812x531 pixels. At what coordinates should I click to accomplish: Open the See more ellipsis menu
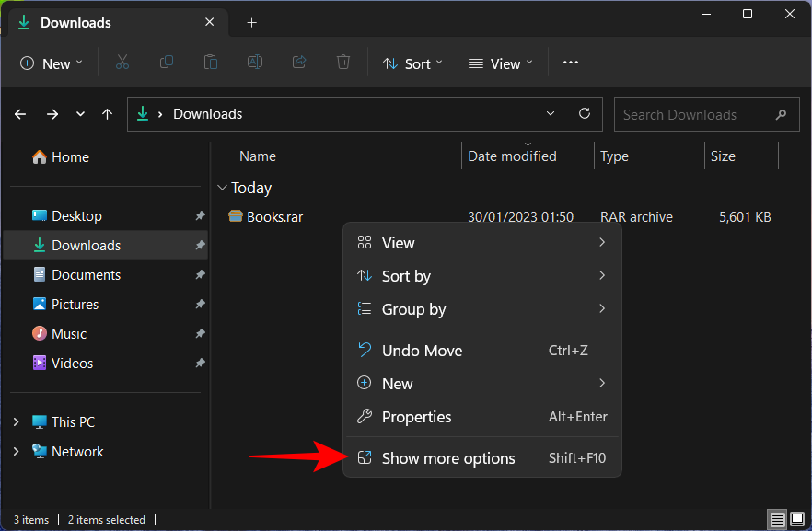click(571, 63)
